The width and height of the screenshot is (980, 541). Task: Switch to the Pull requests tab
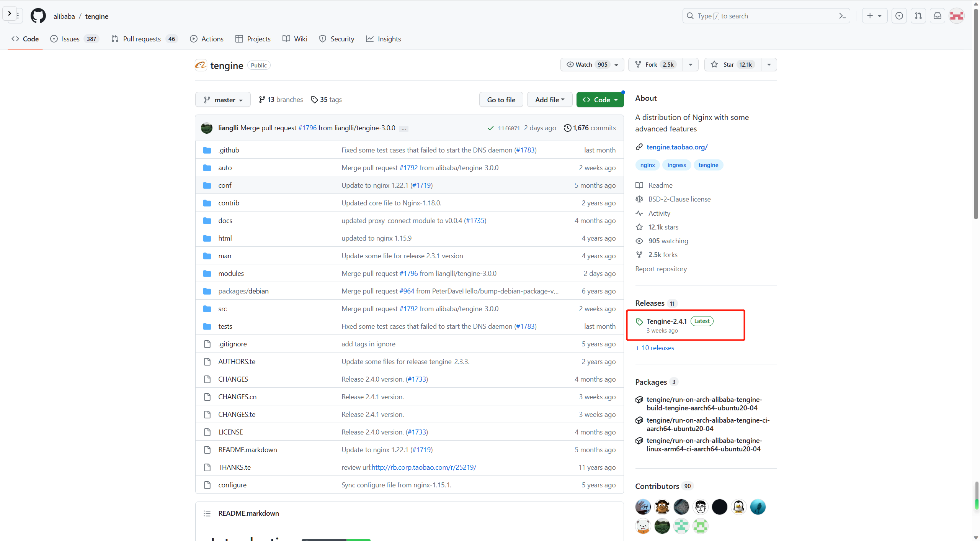point(145,39)
